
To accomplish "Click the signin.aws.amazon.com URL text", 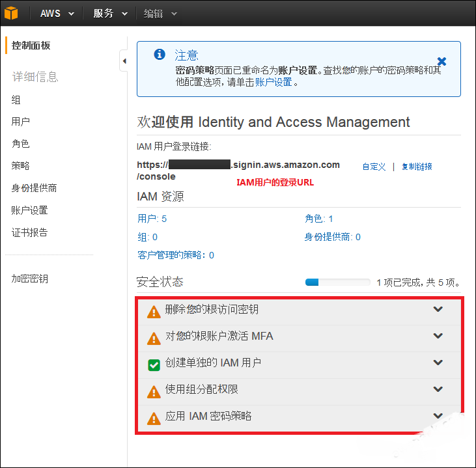I will (x=238, y=171).
